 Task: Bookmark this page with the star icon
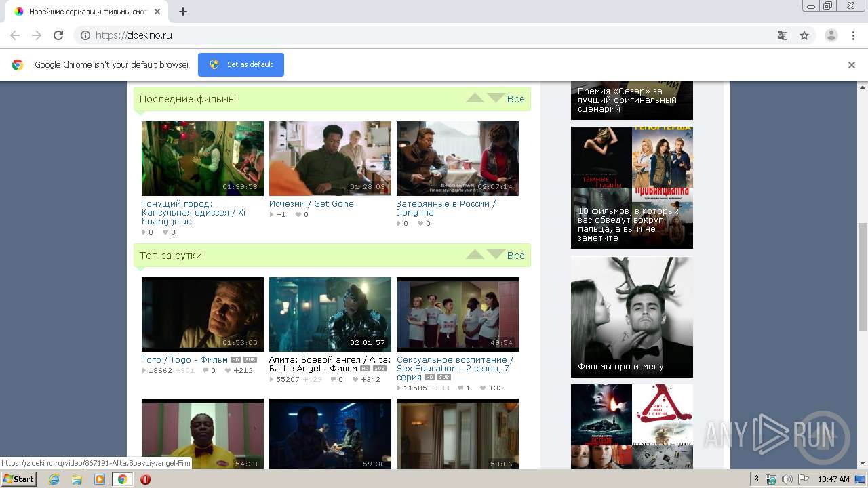tap(804, 35)
